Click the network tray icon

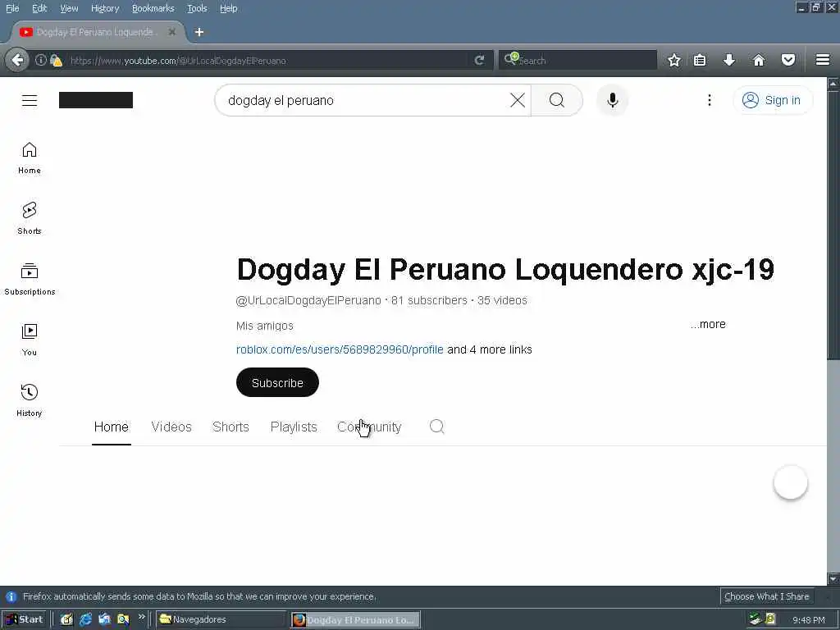[756, 619]
